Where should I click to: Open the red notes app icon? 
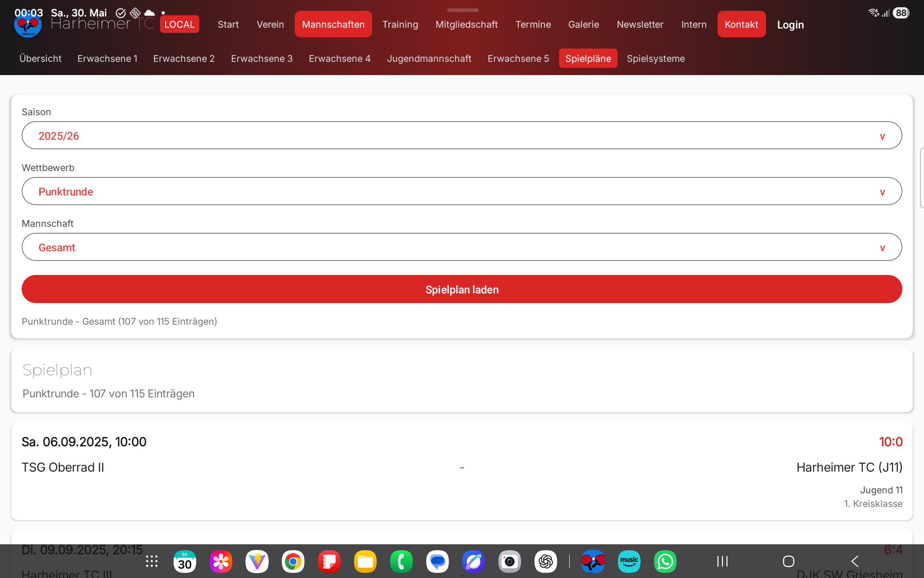pos(329,561)
